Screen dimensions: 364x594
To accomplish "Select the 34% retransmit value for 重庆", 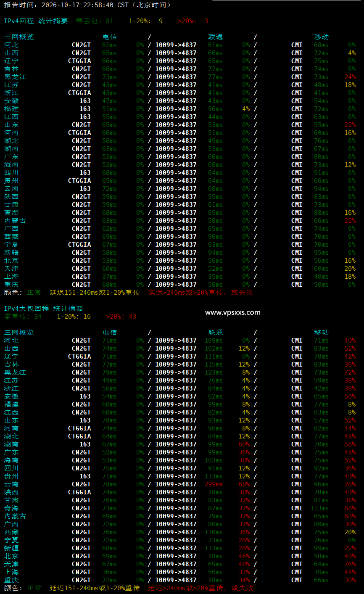I will click(x=244, y=580).
